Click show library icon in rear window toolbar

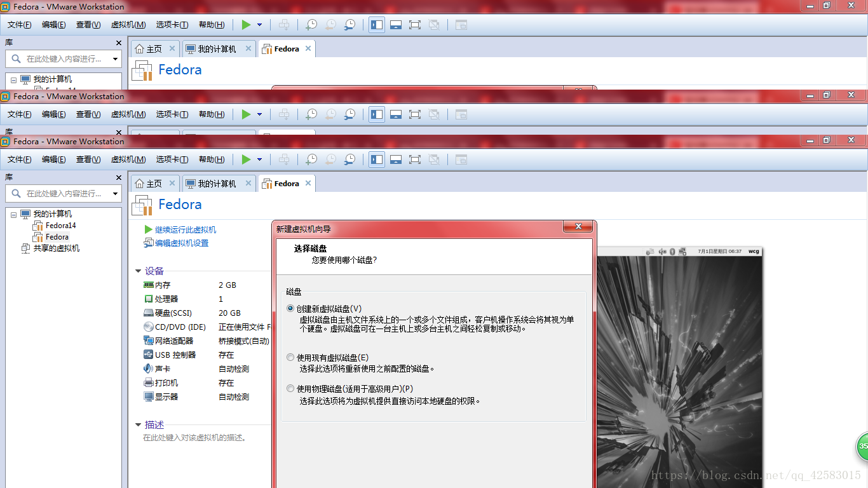(377, 25)
